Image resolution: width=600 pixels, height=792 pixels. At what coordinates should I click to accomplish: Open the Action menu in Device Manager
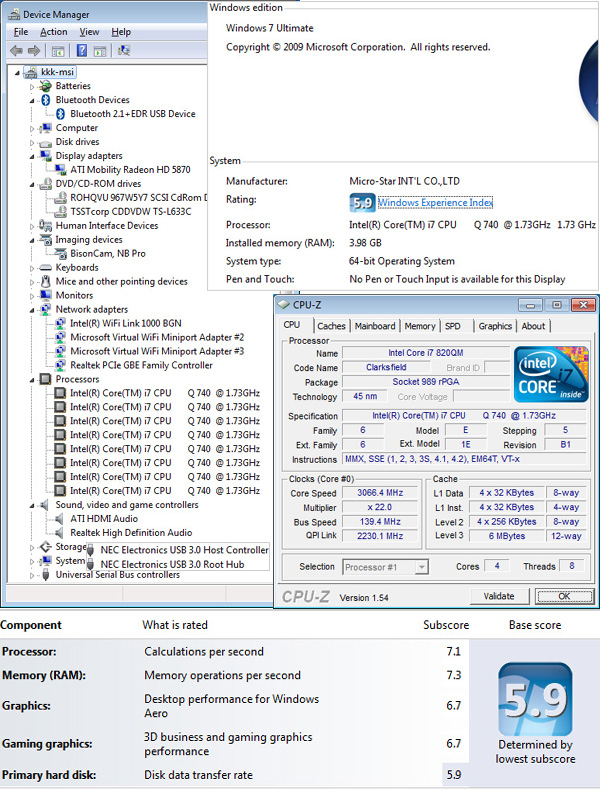[54, 32]
